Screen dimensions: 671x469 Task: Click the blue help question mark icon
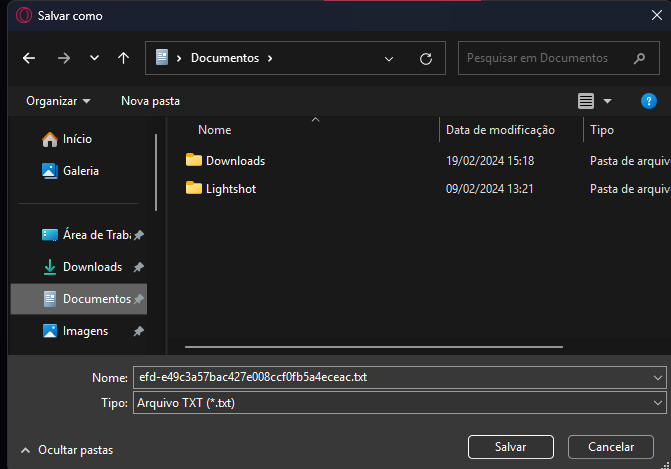[x=648, y=101]
